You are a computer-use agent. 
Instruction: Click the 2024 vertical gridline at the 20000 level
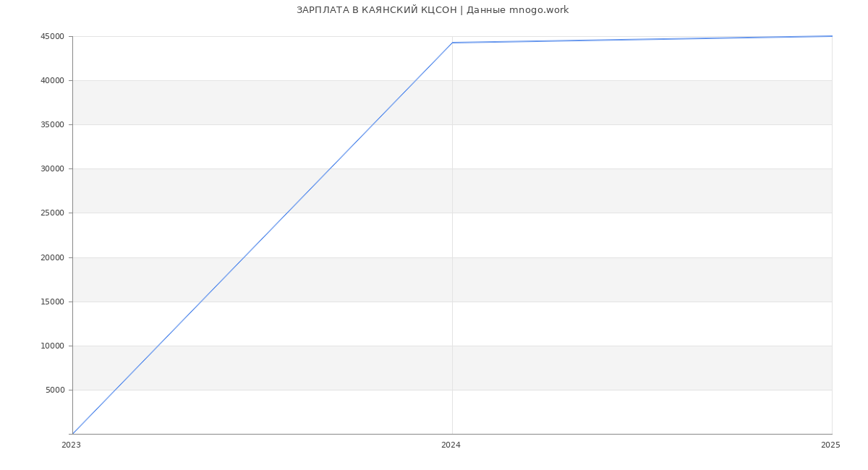click(452, 257)
